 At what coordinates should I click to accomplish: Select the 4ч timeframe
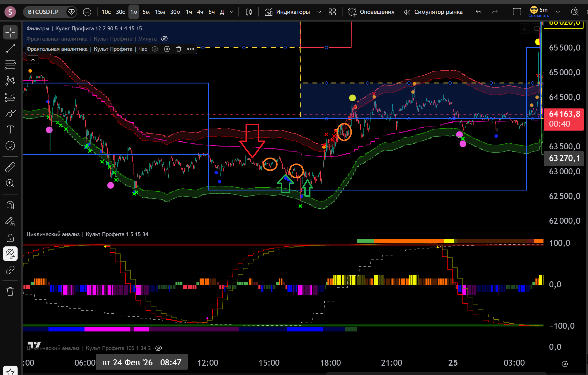tap(200, 12)
